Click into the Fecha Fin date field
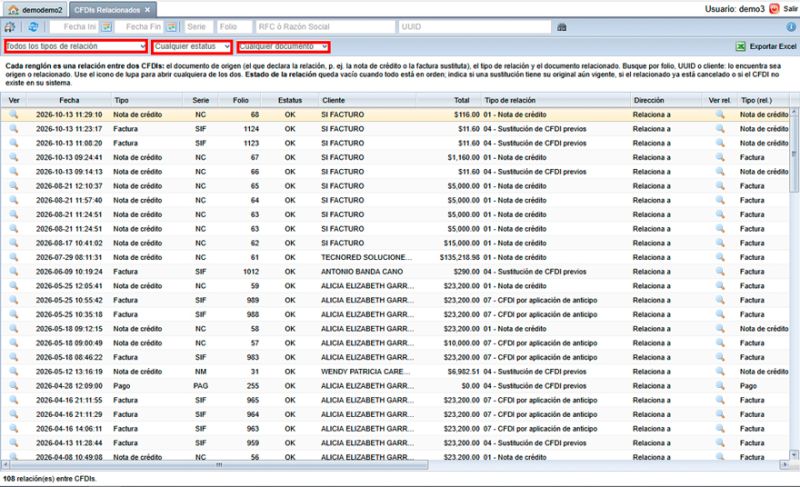This screenshot has width=800, height=487. 140,27
